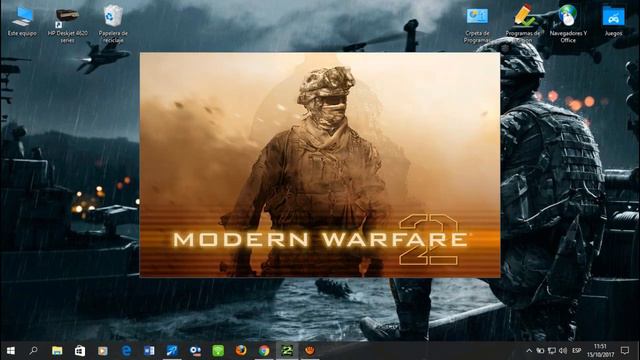This screenshot has height=360, width=640.
Task: Open the green Wi-Fi app taskbar icon
Action: pos(218,351)
